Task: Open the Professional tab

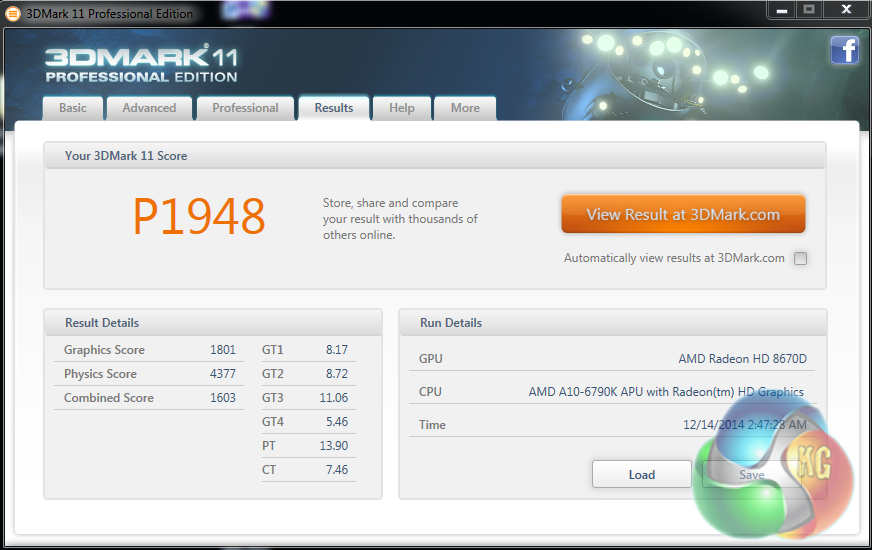Action: click(245, 108)
